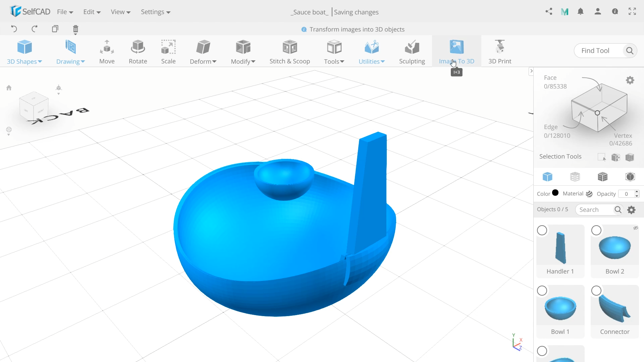
Task: Toggle fullscreen mode icon
Action: click(632, 11)
